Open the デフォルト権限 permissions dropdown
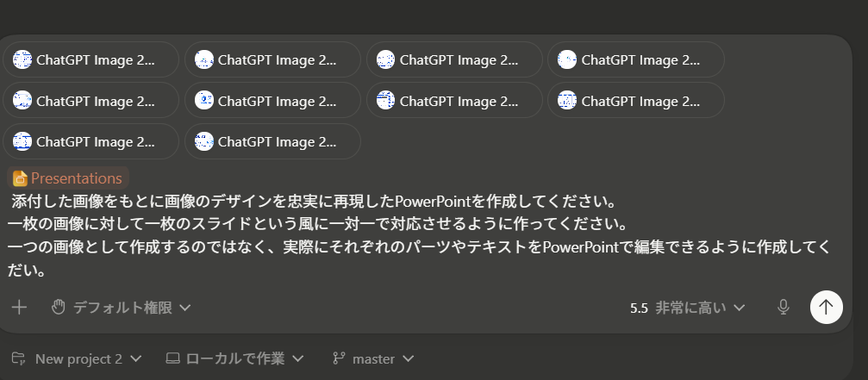The height and width of the screenshot is (380, 868). pos(122,308)
